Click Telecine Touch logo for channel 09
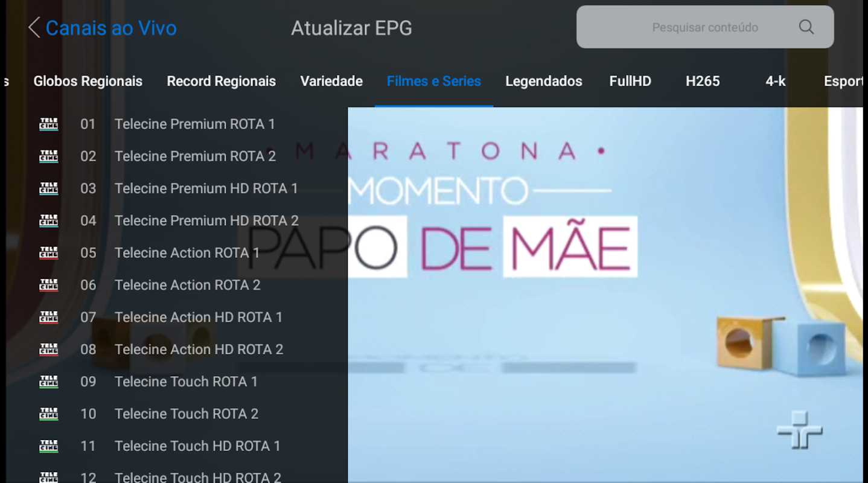 pos(49,382)
